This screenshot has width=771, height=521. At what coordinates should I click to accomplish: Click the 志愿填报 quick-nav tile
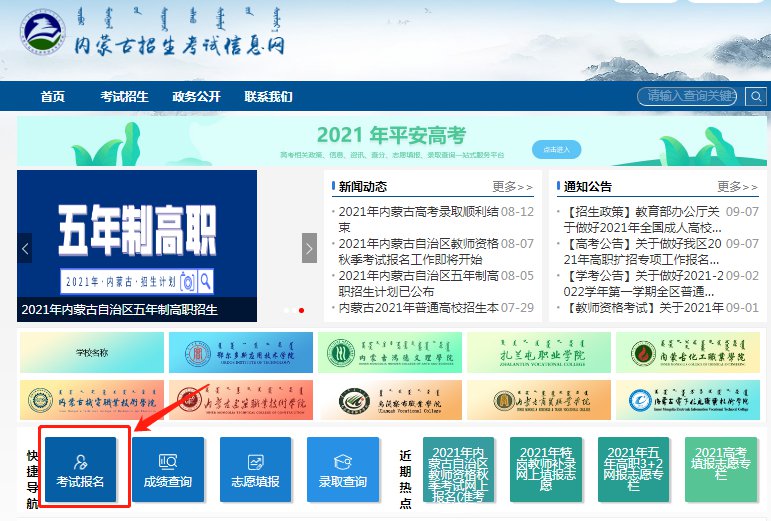tap(255, 469)
